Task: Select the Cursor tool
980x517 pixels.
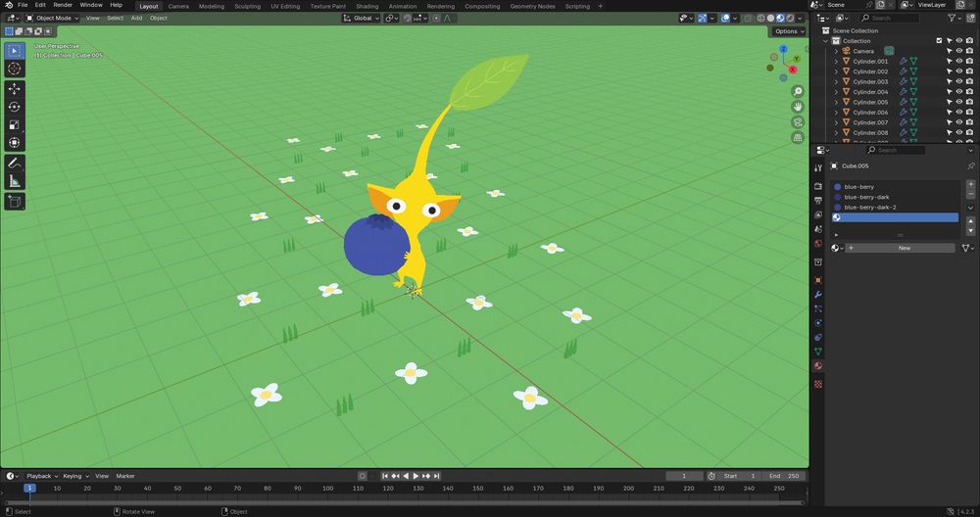Action: coord(15,69)
